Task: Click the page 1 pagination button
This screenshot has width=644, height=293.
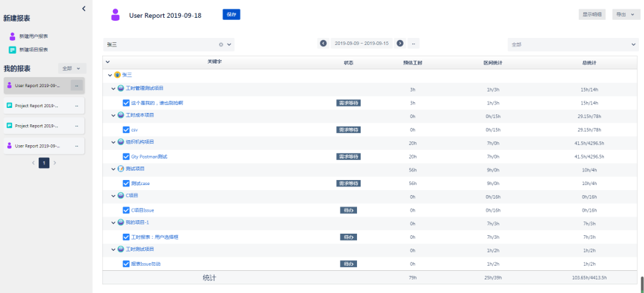Action: click(44, 163)
